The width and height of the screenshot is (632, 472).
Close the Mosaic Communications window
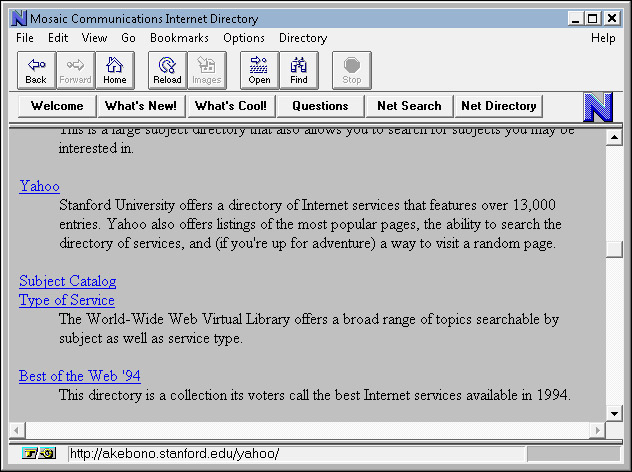[x=612, y=18]
